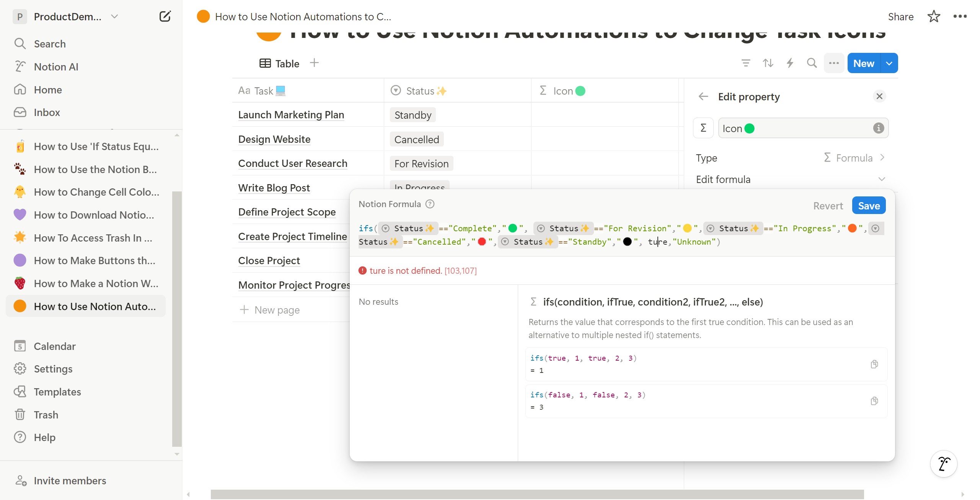This screenshot has width=980, height=500.
Task: Open the Inbox
Action: click(47, 112)
